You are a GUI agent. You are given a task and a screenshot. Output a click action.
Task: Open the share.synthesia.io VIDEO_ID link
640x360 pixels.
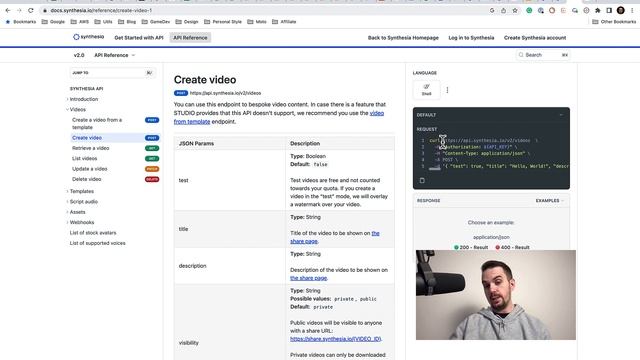click(x=336, y=339)
